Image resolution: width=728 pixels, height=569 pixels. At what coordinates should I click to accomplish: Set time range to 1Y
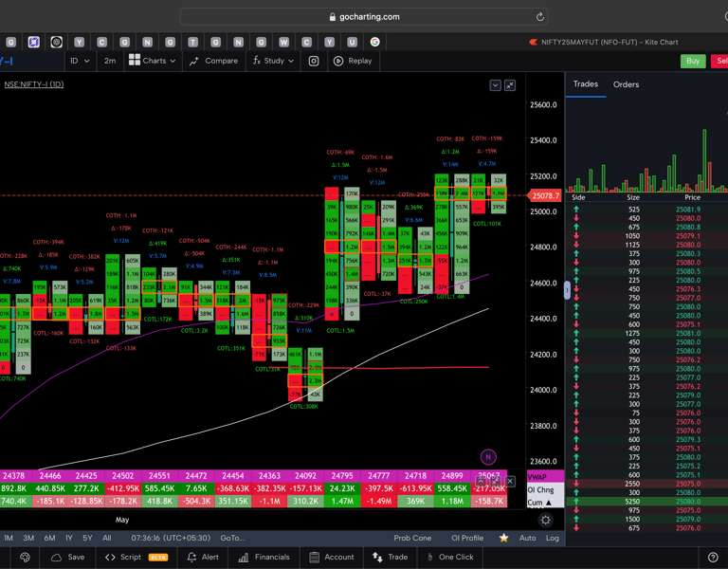point(69,538)
